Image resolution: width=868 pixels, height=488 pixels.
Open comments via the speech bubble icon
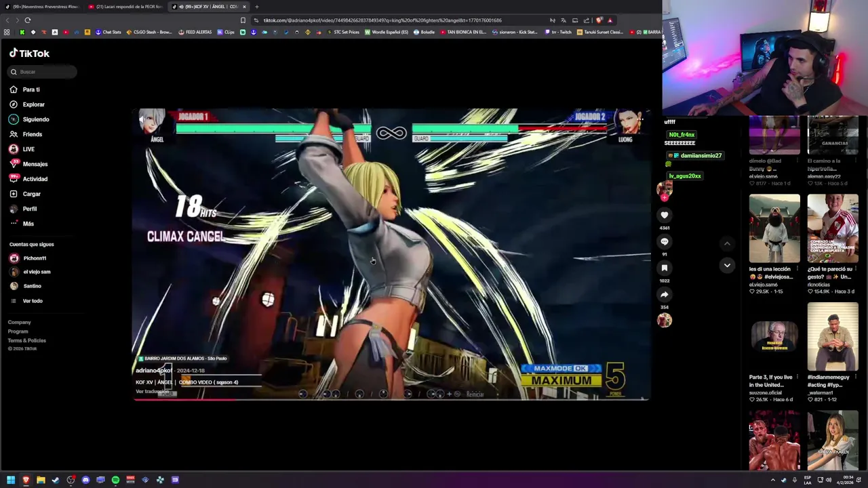[665, 241]
